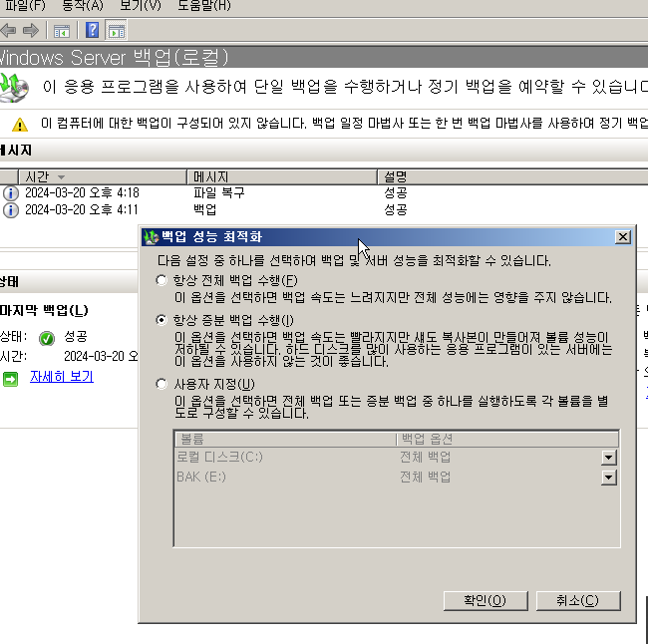
Task: Click the 취소(C) button
Action: (x=578, y=600)
